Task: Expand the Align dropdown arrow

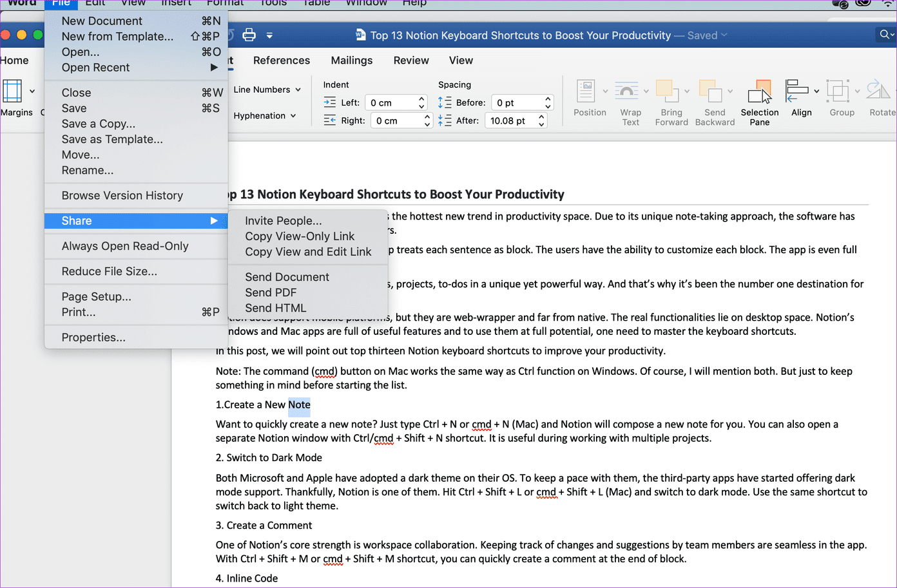Action: (x=816, y=91)
